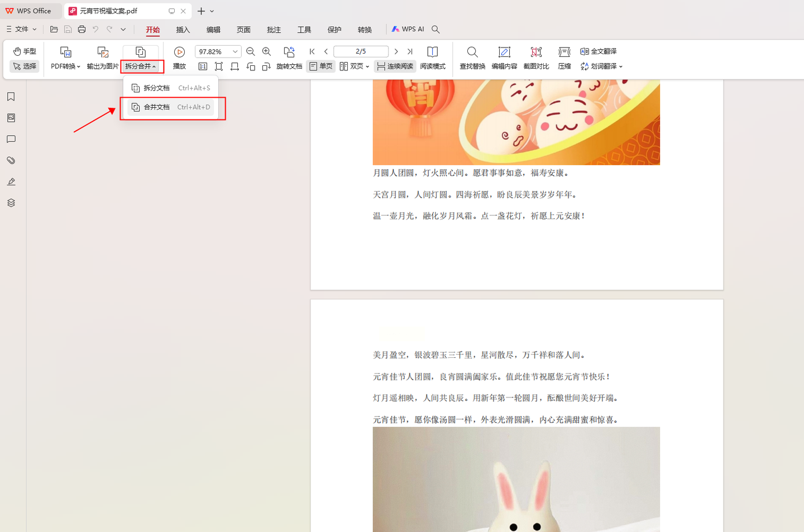The height and width of the screenshot is (532, 804).
Task: Open the zoom percentage dropdown
Action: coord(235,51)
